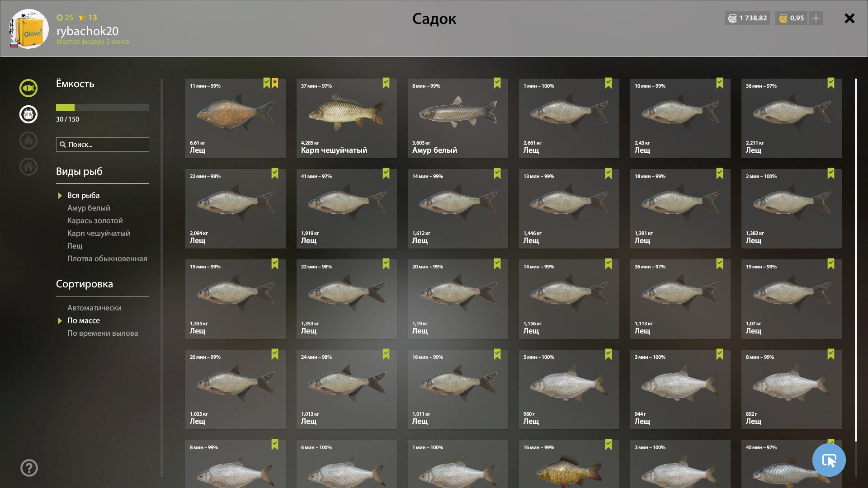Select the 3,603 кг Амур белый card
Viewport: 868px width, 488px height.
coord(458,118)
